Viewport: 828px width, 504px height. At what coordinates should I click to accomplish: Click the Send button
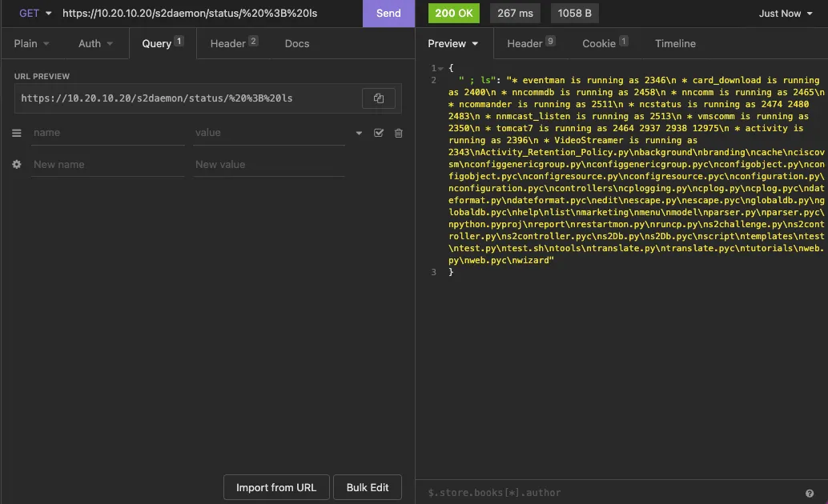click(x=388, y=14)
